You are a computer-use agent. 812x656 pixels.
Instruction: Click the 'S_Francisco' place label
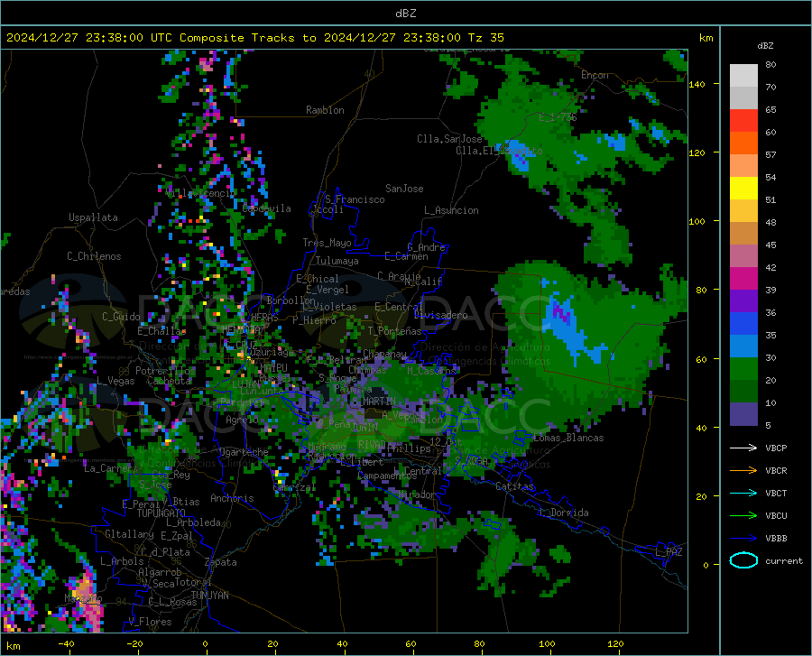355,199
